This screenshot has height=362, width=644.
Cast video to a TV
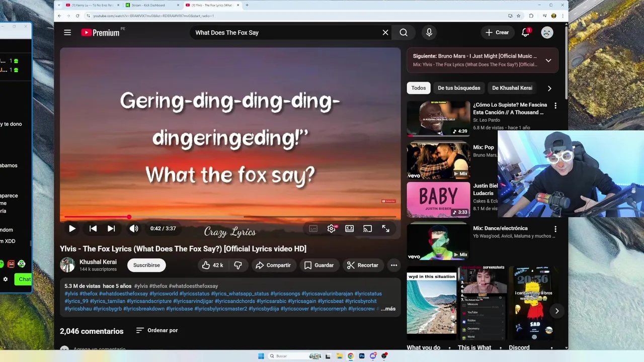pos(368,229)
